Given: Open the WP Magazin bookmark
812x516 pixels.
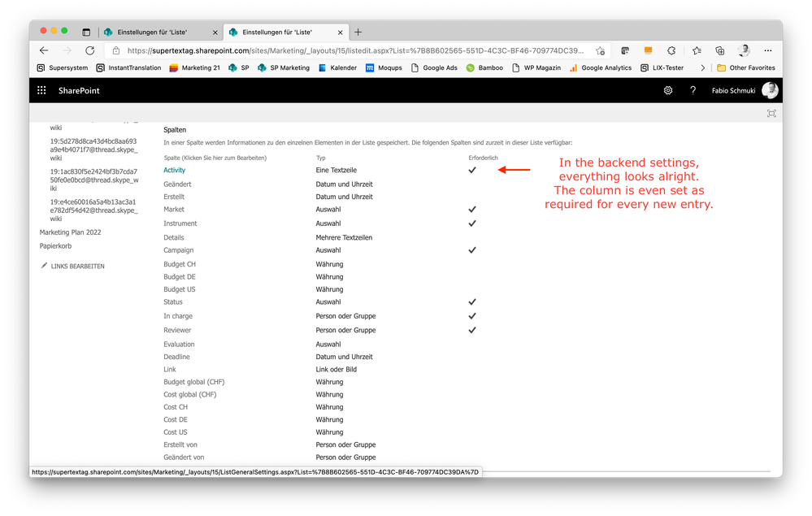Looking at the screenshot, I should click(x=536, y=67).
